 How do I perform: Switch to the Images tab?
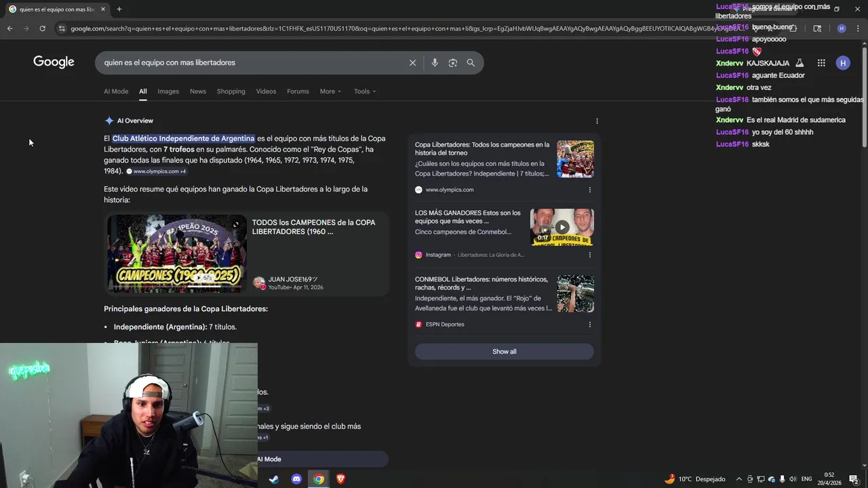pos(168,91)
